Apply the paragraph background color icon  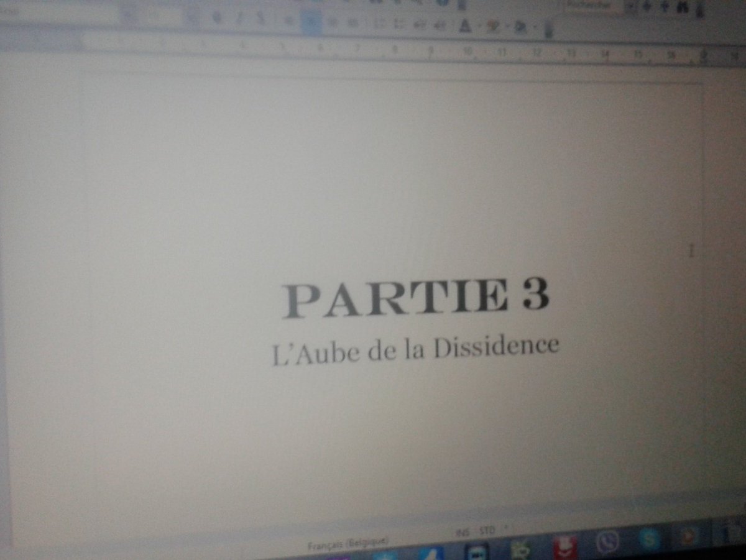click(522, 27)
